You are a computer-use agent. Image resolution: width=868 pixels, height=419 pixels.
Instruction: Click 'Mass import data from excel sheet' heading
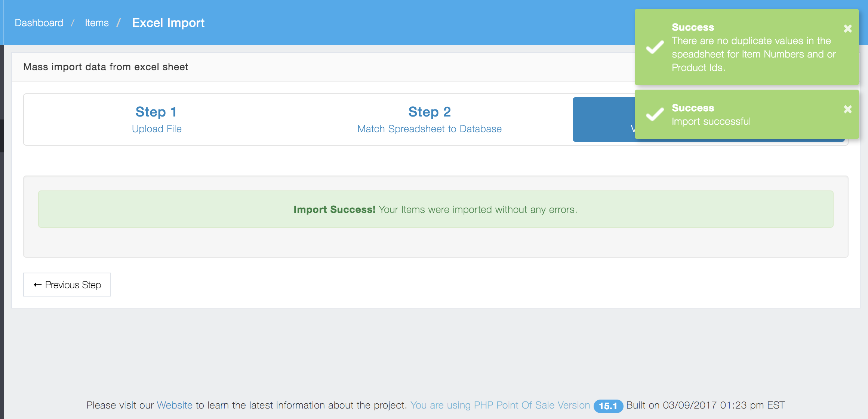tap(106, 67)
